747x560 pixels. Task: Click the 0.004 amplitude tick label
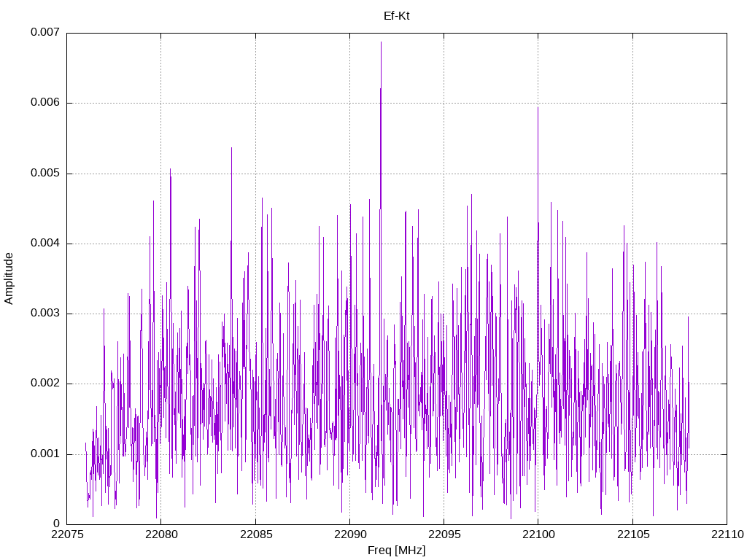pos(44,244)
